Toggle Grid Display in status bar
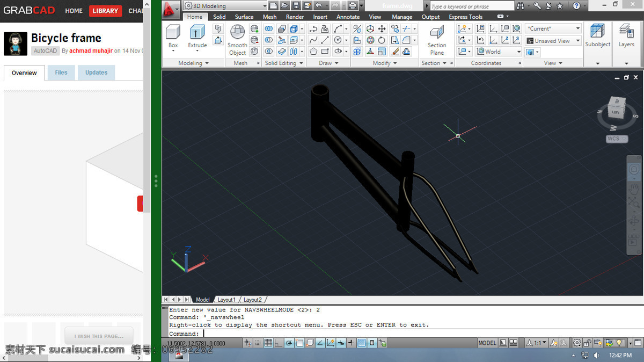Screen dimensions: 644x362 [x=268, y=343]
